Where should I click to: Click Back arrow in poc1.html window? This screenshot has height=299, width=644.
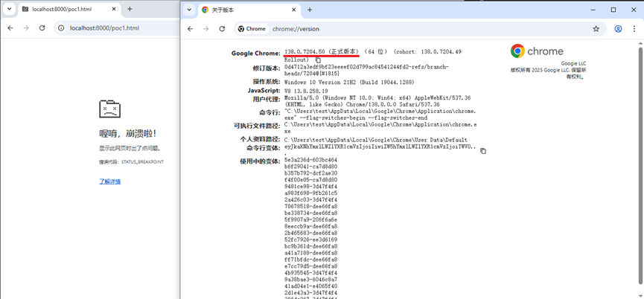10,28
